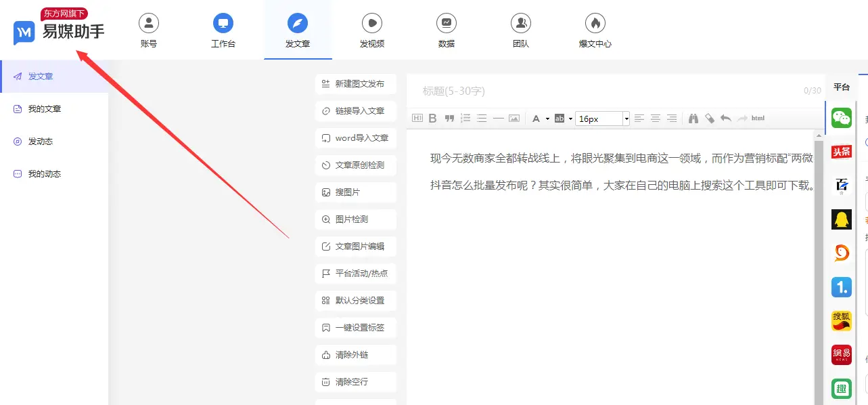868x405 pixels.
Task: Click the 新建图文发布 button
Action: pos(356,84)
